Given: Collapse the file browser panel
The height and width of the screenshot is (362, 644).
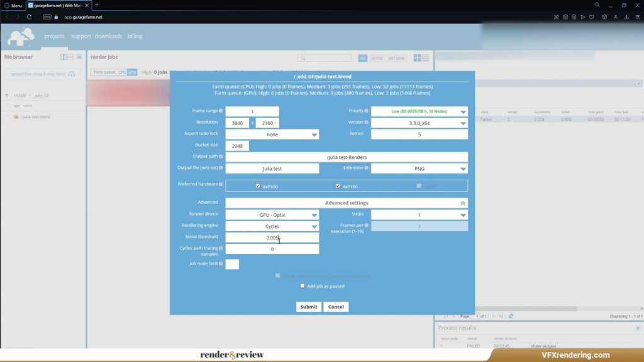Looking at the screenshot, I should tap(79, 57).
